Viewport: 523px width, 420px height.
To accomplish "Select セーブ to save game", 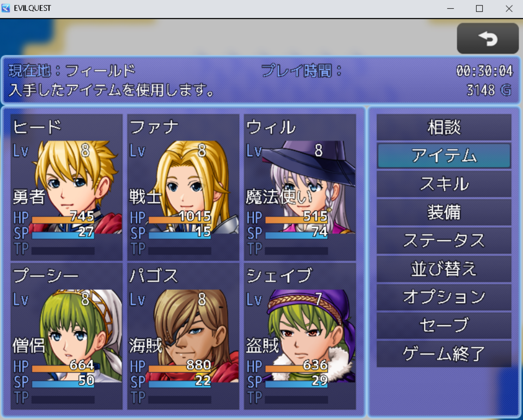I will click(444, 326).
